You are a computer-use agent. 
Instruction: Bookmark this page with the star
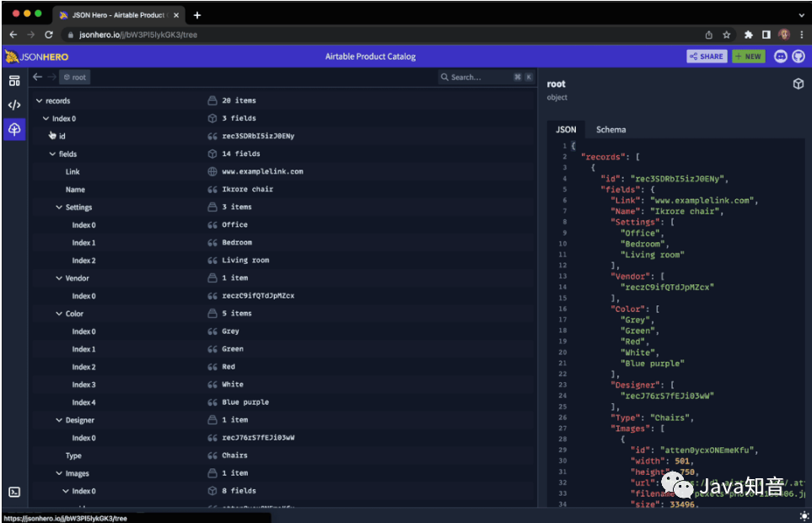coord(727,35)
